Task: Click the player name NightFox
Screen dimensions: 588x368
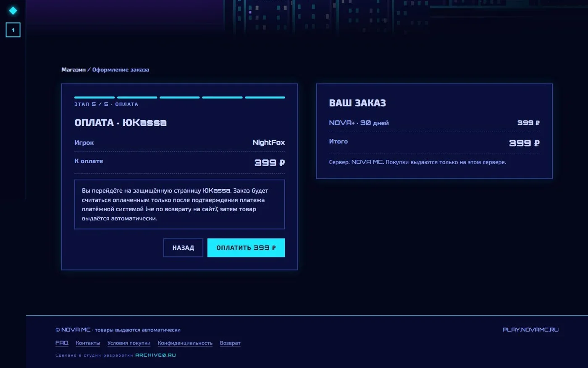Action: (269, 143)
